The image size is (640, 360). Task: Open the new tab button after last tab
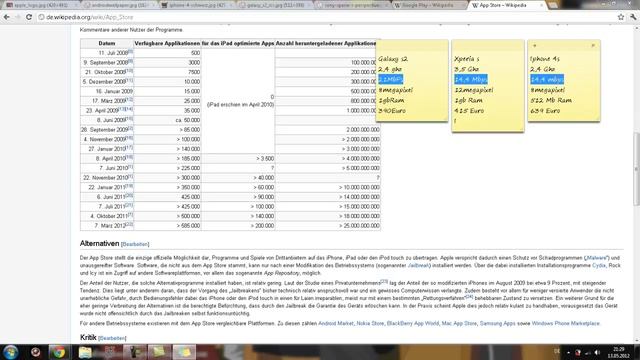pos(553,5)
